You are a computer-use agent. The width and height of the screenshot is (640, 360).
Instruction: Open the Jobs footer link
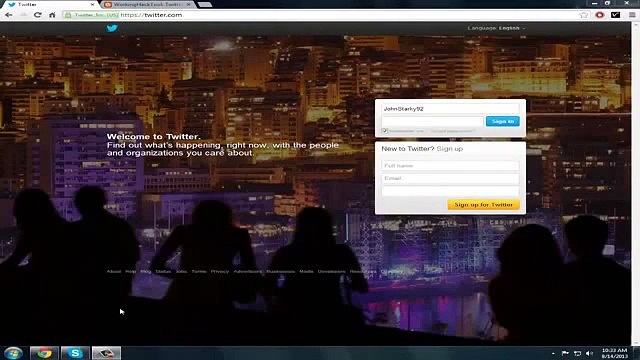181,271
